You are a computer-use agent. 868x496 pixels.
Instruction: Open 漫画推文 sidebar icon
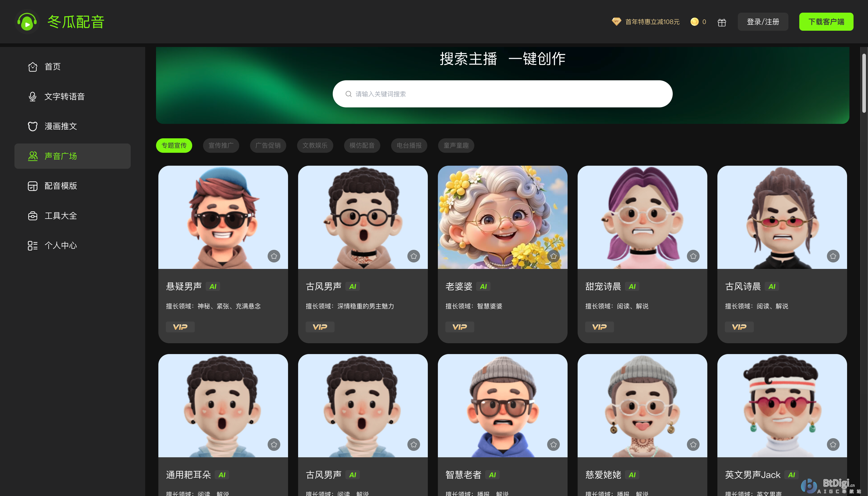click(33, 126)
